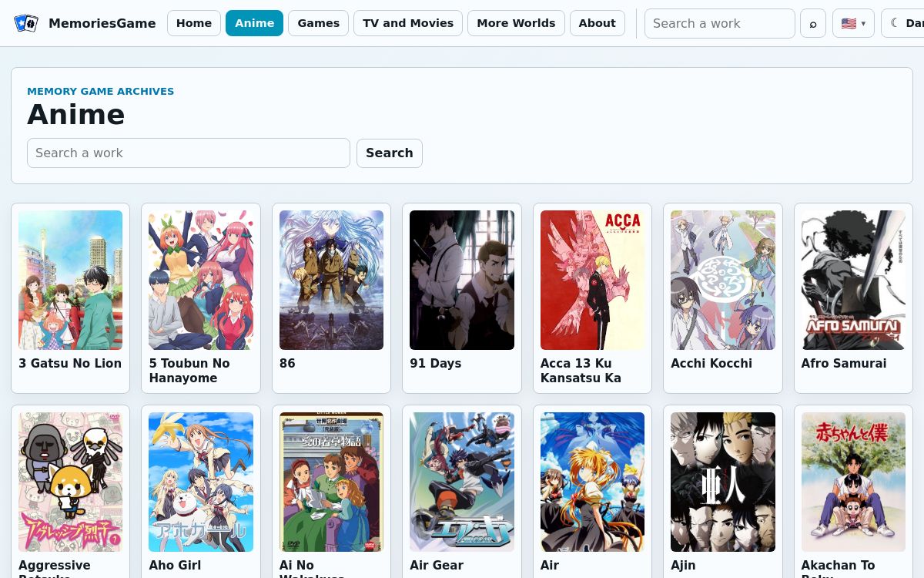
Task: Click the Acchi Kocchi title text
Action: pyautogui.click(x=711, y=363)
